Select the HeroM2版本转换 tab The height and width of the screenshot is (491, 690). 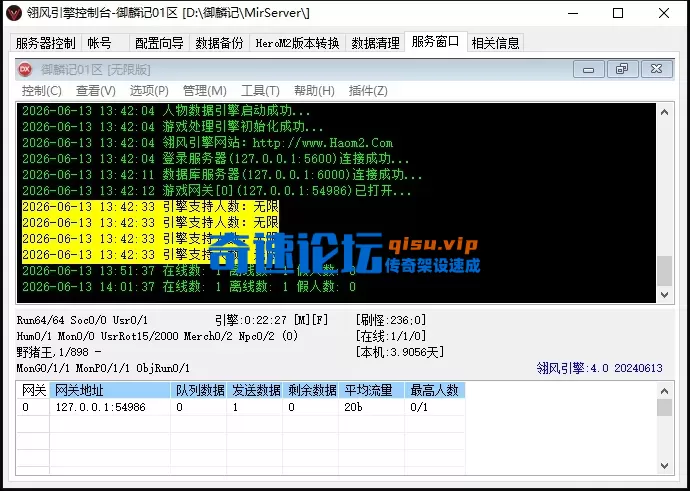pos(297,43)
